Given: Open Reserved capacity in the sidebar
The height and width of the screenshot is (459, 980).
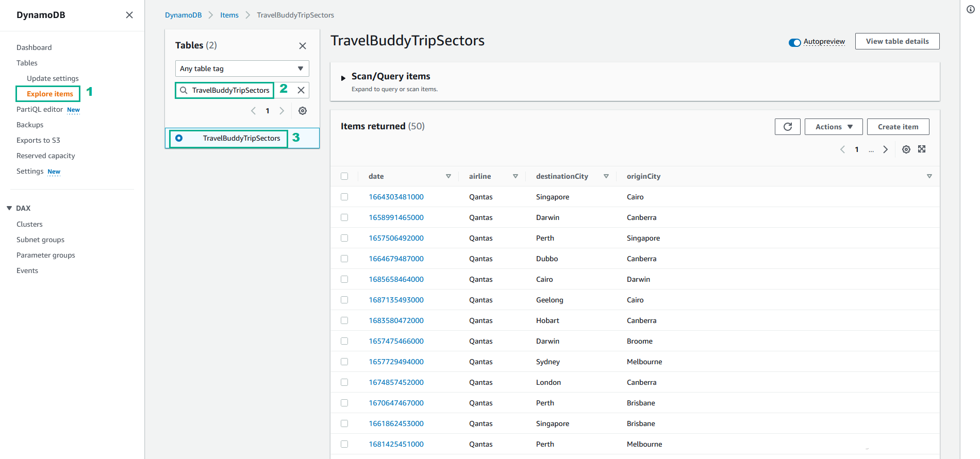Looking at the screenshot, I should pyautogui.click(x=46, y=156).
